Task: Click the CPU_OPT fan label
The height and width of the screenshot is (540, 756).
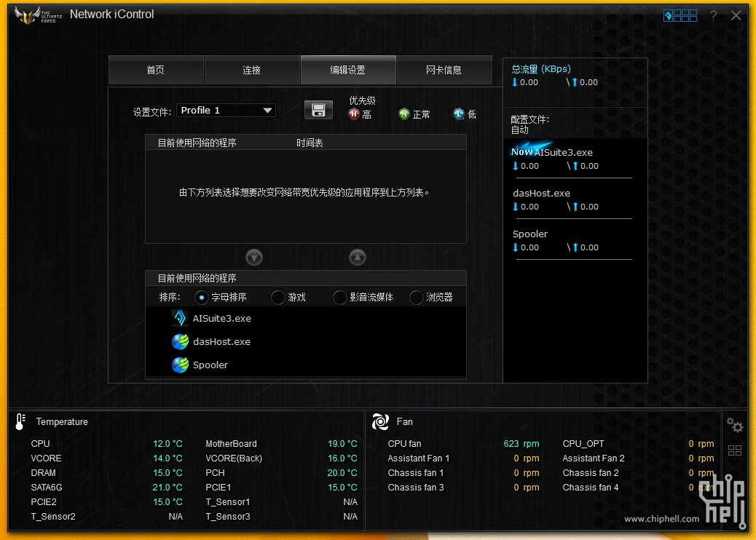Action: coord(583,444)
